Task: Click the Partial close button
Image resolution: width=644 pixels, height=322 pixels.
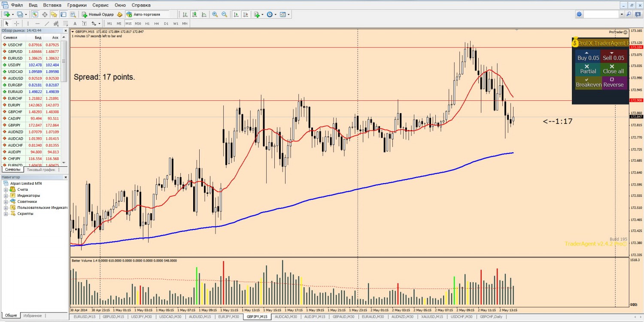Action: pos(588,69)
